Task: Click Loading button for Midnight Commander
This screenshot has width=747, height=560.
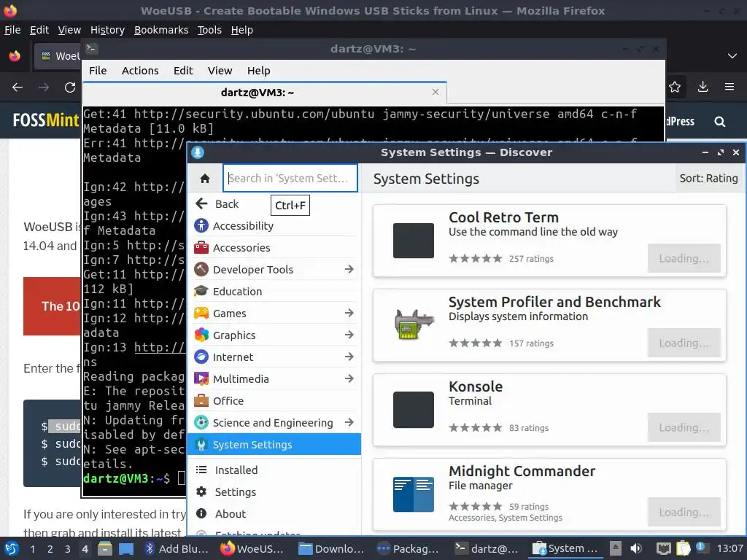Action: (x=684, y=512)
